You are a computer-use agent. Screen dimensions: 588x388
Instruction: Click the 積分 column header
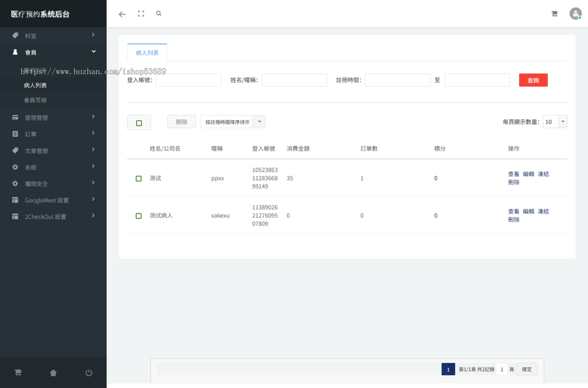(440, 149)
